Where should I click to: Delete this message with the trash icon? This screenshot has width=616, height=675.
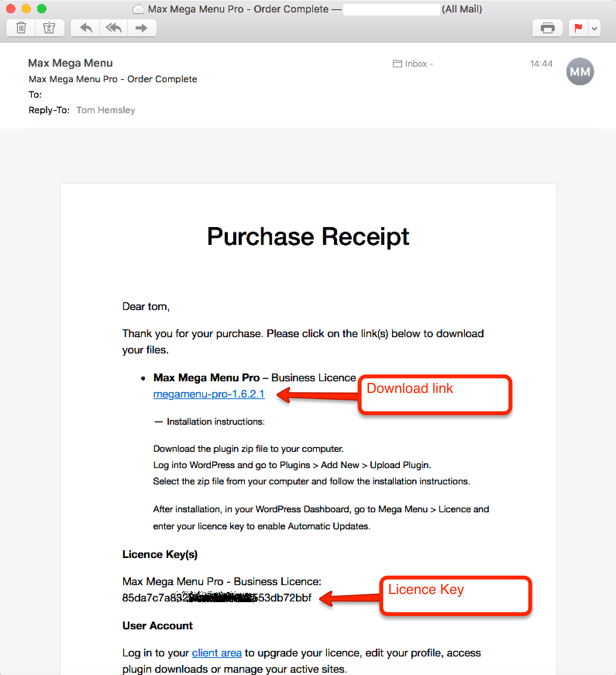[x=21, y=28]
